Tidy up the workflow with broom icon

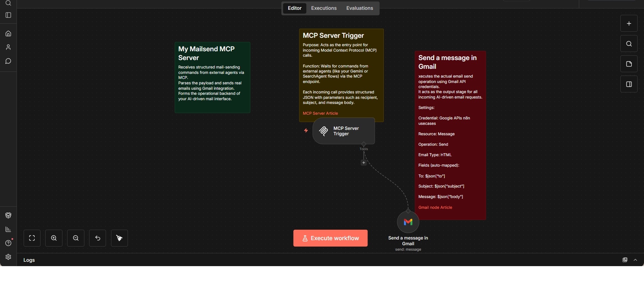(x=119, y=238)
